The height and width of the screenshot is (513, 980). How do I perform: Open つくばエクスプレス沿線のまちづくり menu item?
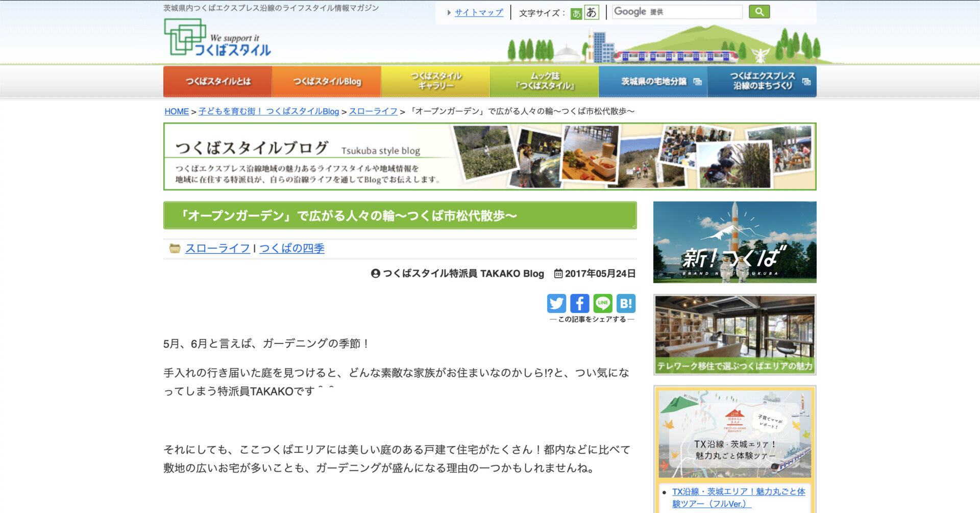(x=762, y=82)
